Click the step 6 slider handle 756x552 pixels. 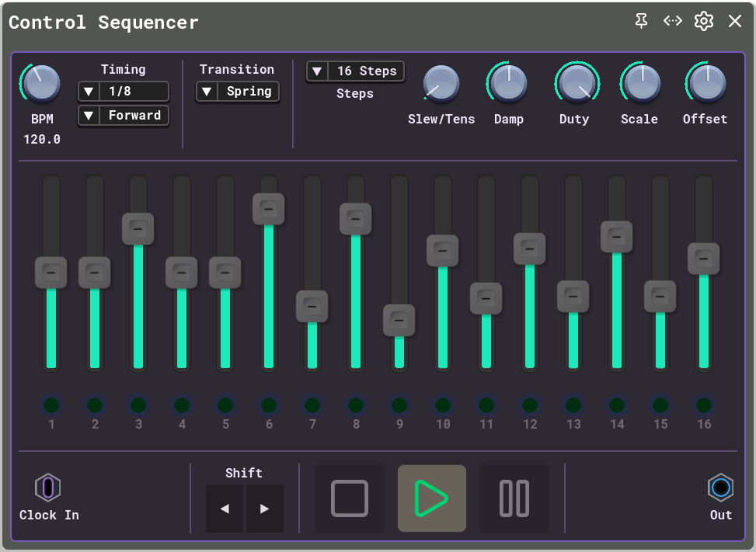pyautogui.click(x=269, y=209)
